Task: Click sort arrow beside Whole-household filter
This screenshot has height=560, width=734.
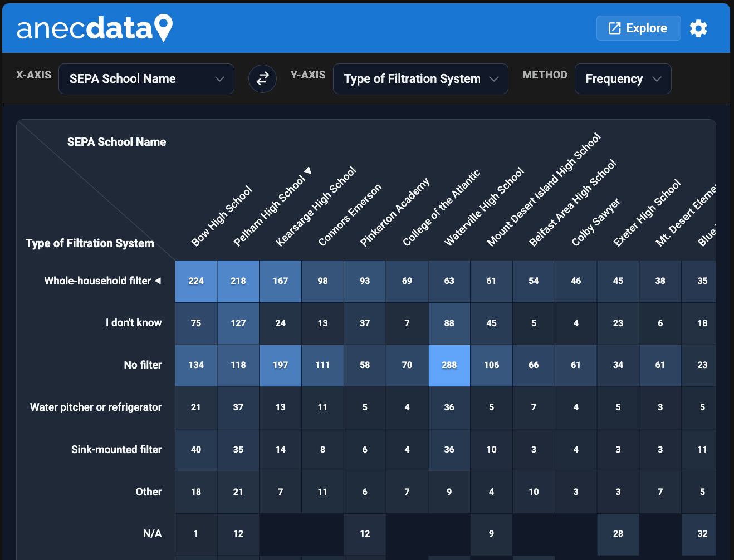Action: click(x=158, y=281)
